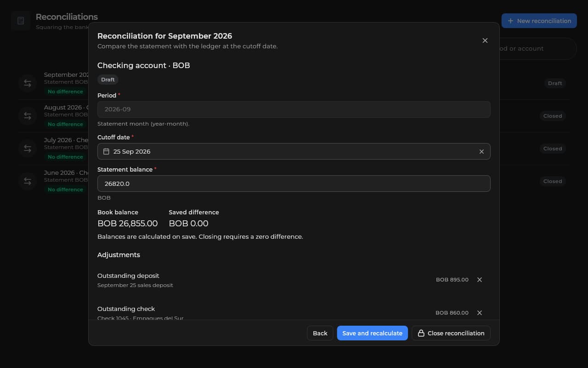Open the Cutoff date picker field
Screen dimensions: 588x368
point(294,151)
